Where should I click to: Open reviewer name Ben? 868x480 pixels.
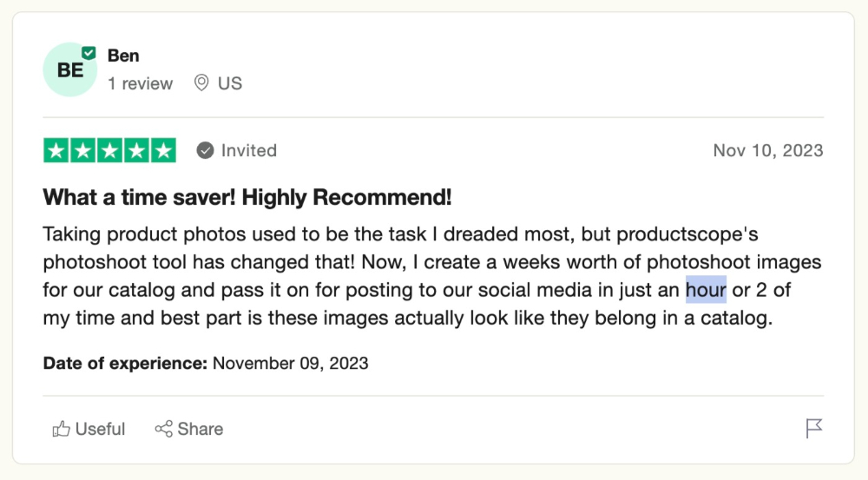point(123,56)
